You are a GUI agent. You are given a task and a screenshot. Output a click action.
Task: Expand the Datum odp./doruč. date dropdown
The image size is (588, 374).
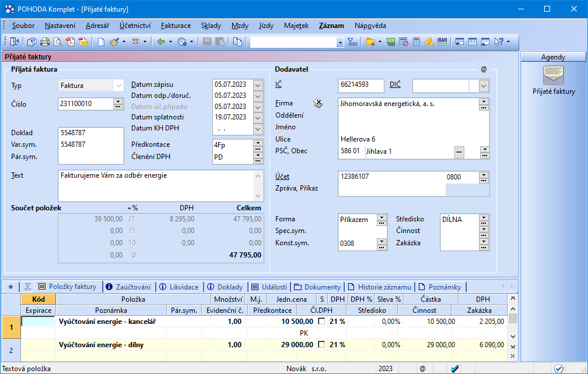258,96
